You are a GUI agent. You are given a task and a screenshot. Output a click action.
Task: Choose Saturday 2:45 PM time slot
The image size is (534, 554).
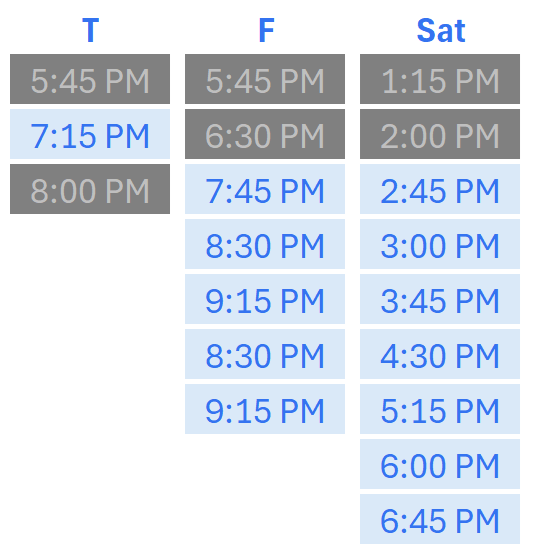click(x=440, y=189)
